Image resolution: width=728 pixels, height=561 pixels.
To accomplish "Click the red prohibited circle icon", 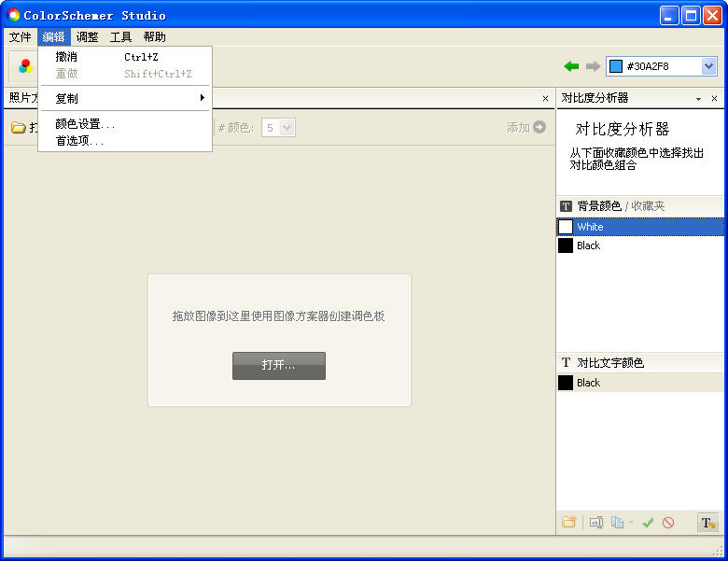I will pos(668,523).
